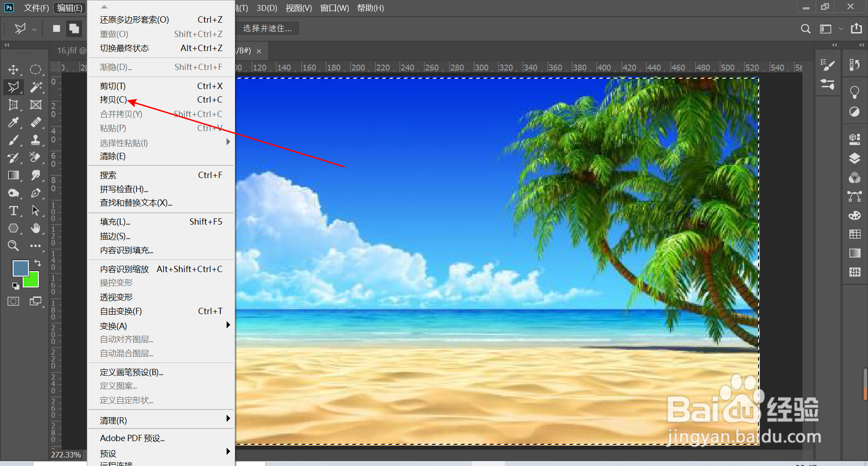This screenshot has width=868, height=466.
Task: Open the Patterns panel icon
Action: (854, 272)
